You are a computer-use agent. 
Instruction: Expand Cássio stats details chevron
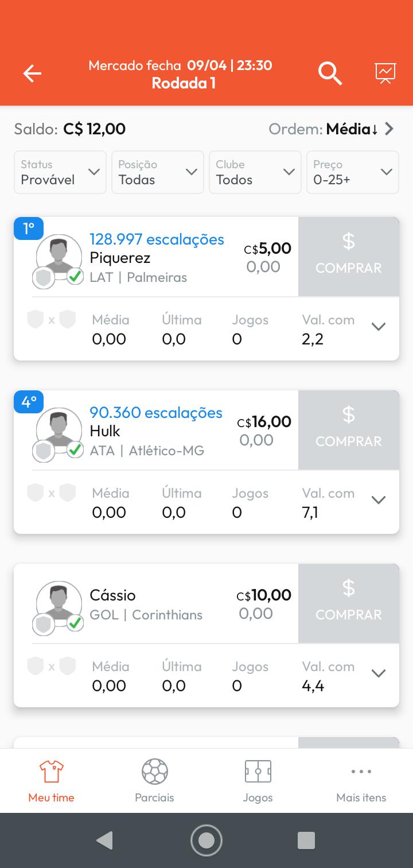[x=378, y=674]
